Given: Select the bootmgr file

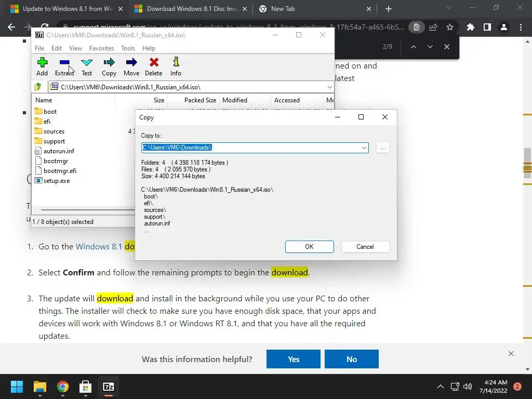Looking at the screenshot, I should [x=56, y=161].
